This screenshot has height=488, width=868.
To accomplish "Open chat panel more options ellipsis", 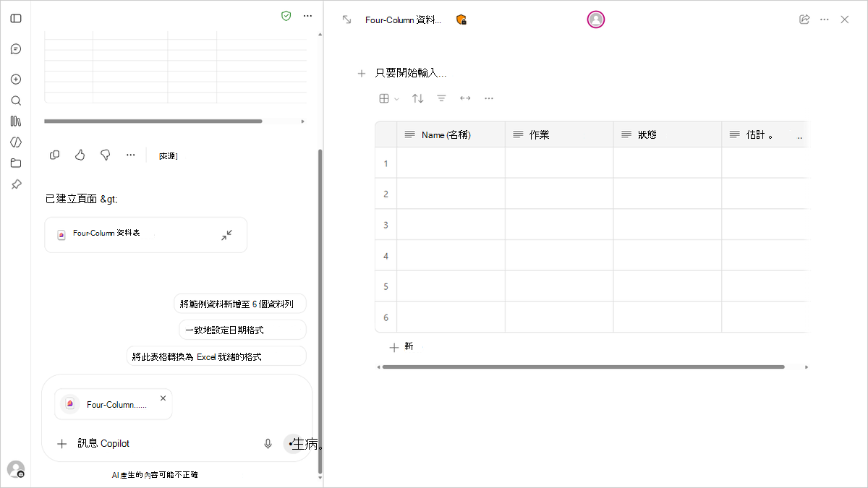I will (x=308, y=16).
